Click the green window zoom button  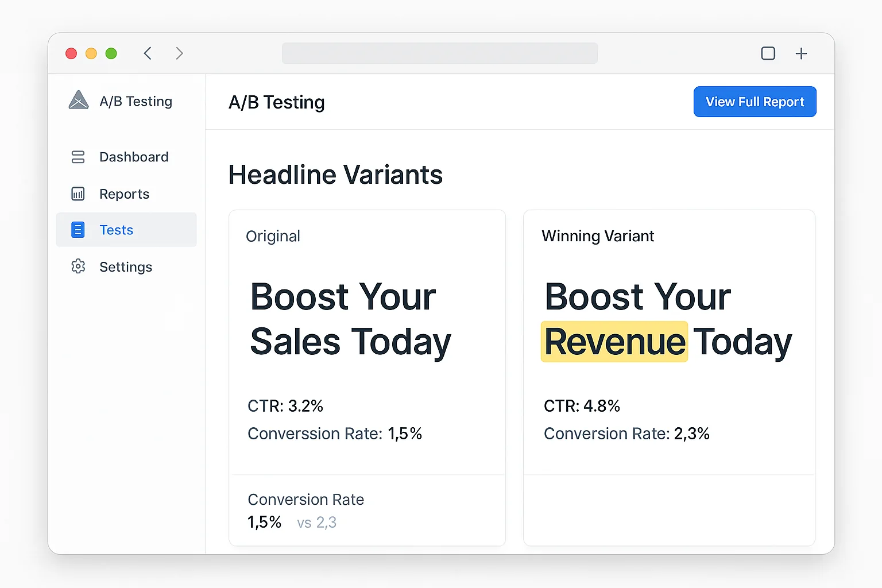[x=111, y=53]
